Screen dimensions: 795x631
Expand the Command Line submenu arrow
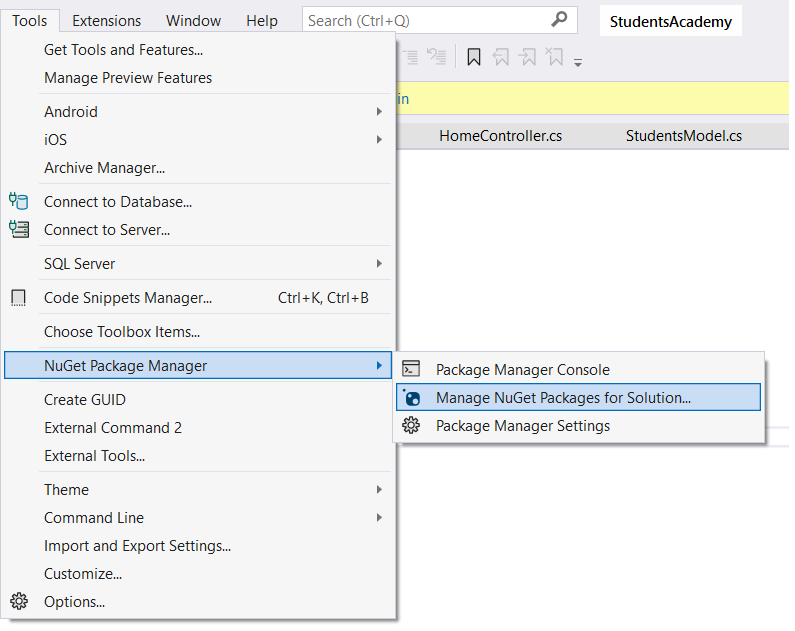(379, 517)
